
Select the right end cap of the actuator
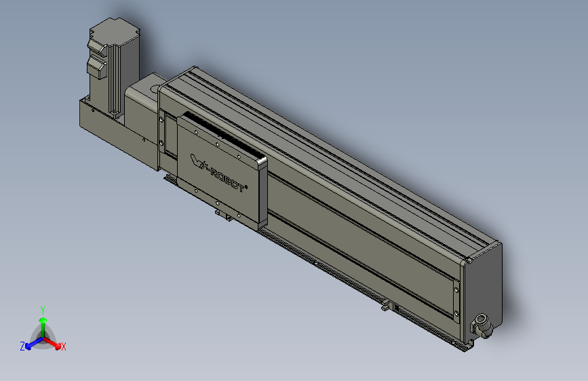click(484, 289)
